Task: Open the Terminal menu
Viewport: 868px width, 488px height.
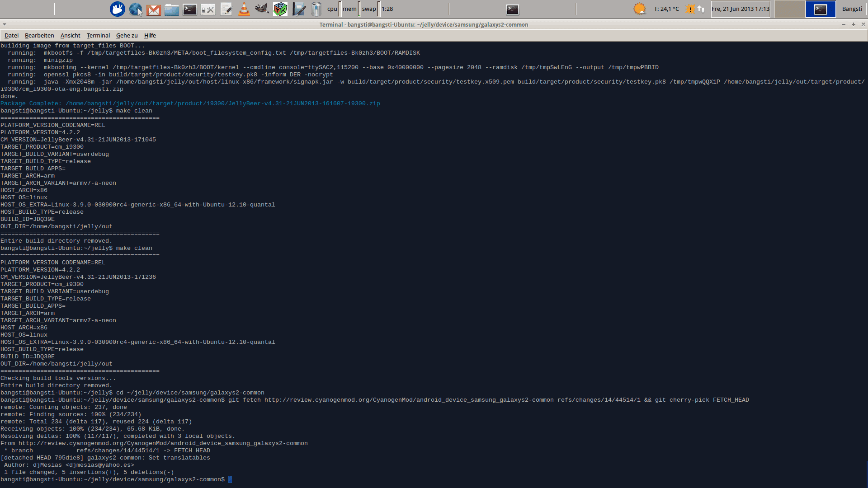Action: tap(98, 35)
